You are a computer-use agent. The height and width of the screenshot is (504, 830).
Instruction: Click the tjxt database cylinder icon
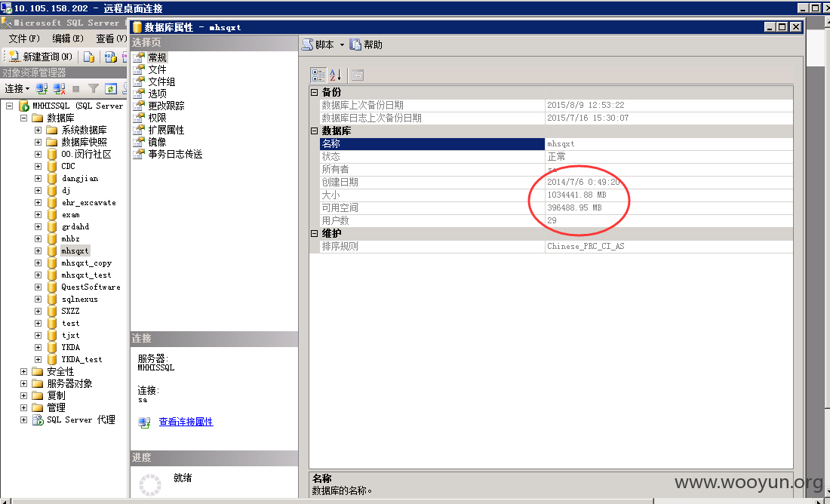[x=51, y=335]
